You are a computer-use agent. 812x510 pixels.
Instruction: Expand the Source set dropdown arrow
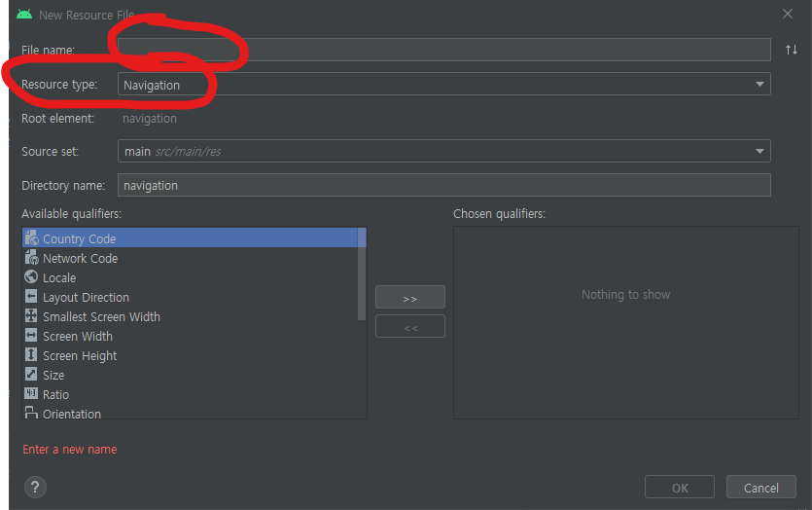[x=759, y=151]
